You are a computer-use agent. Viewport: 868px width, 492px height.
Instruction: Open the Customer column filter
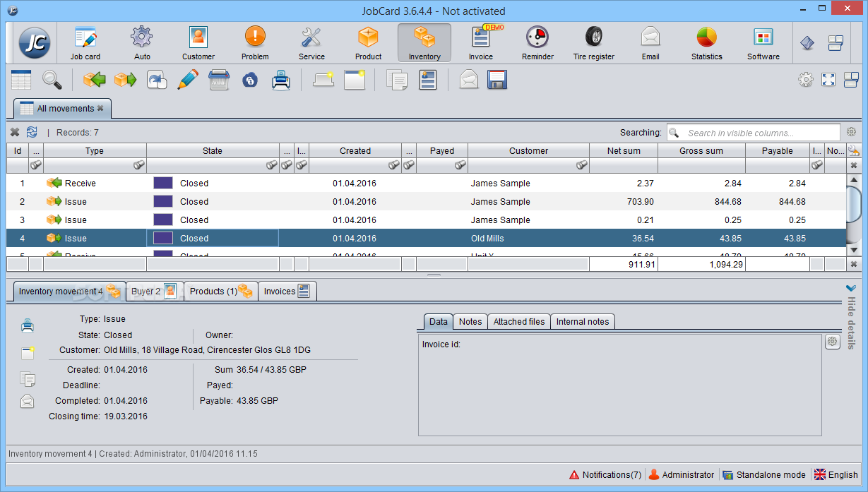(x=581, y=165)
